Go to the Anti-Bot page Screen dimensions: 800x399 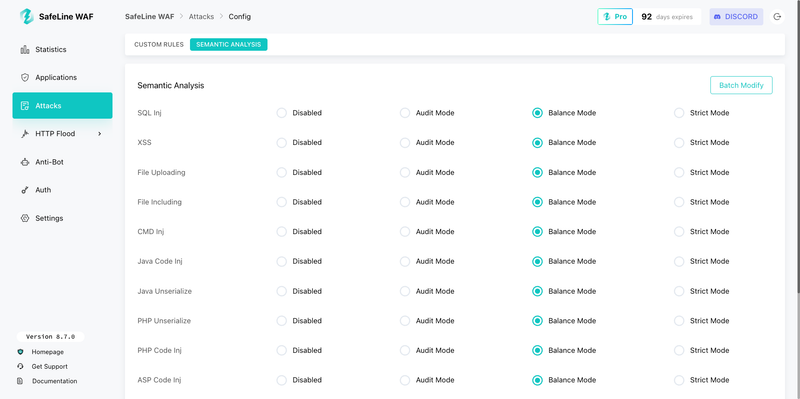pos(62,162)
